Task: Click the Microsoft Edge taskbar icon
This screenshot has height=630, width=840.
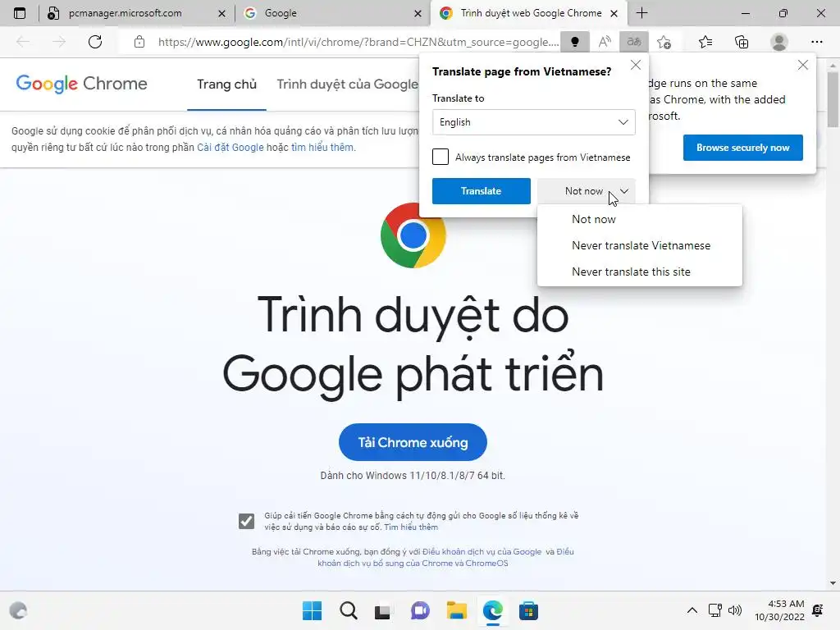Action: pyautogui.click(x=493, y=610)
